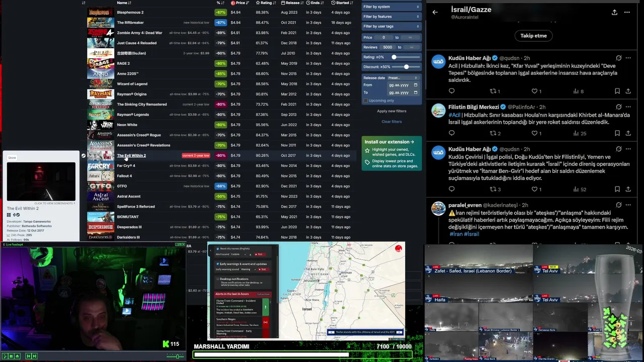Open more menu on first Kudüs Haber Ağı tweet
This screenshot has height=362, width=644.
click(628, 58)
